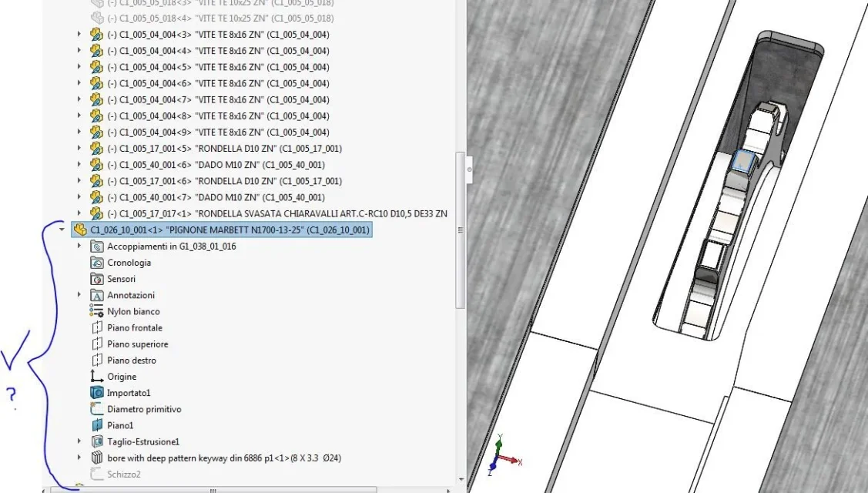
Task: Click the Taglio-Estrusione1 cut feature icon
Action: coord(97,441)
